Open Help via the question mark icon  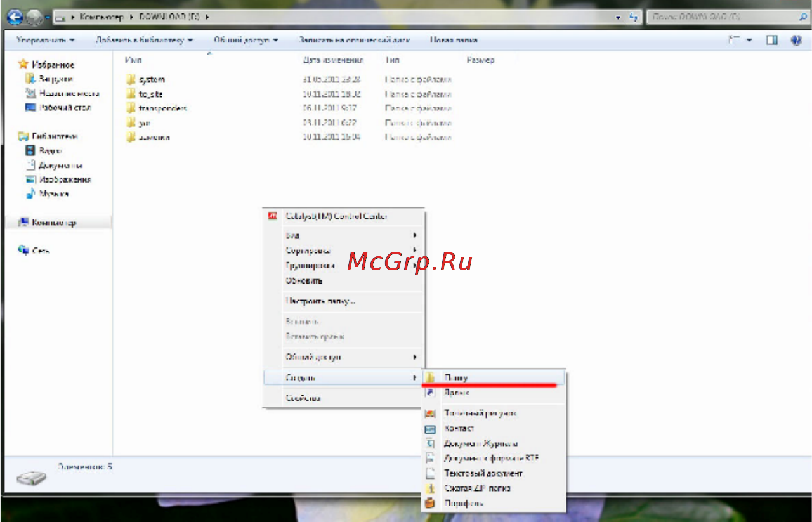click(796, 40)
